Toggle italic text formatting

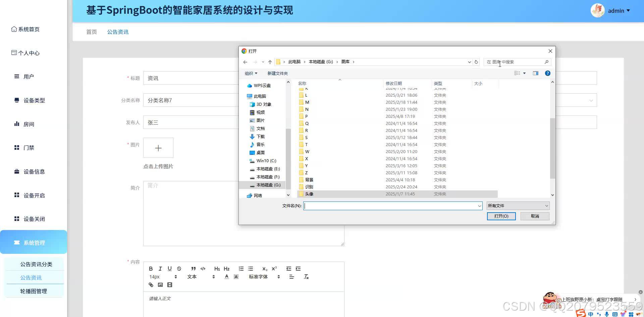[160, 269]
